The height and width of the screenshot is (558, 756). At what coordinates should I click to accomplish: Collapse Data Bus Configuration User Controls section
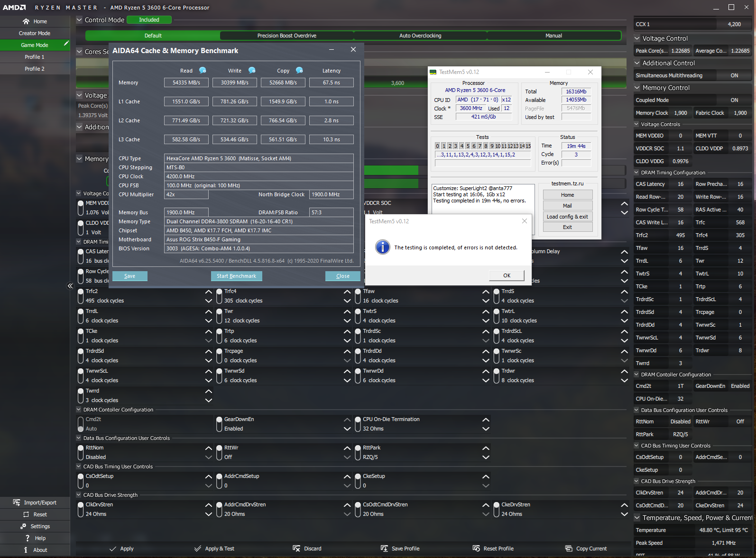pyautogui.click(x=79, y=438)
